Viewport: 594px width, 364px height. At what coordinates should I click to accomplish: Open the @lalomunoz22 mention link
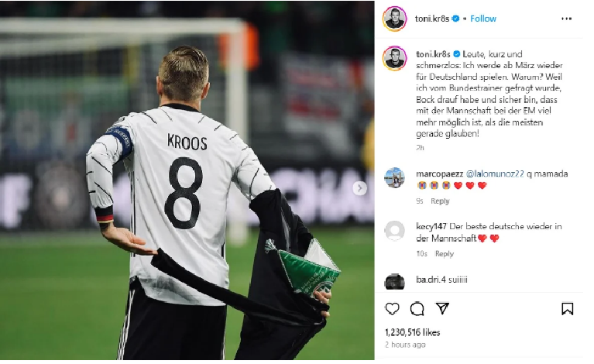coord(494,173)
